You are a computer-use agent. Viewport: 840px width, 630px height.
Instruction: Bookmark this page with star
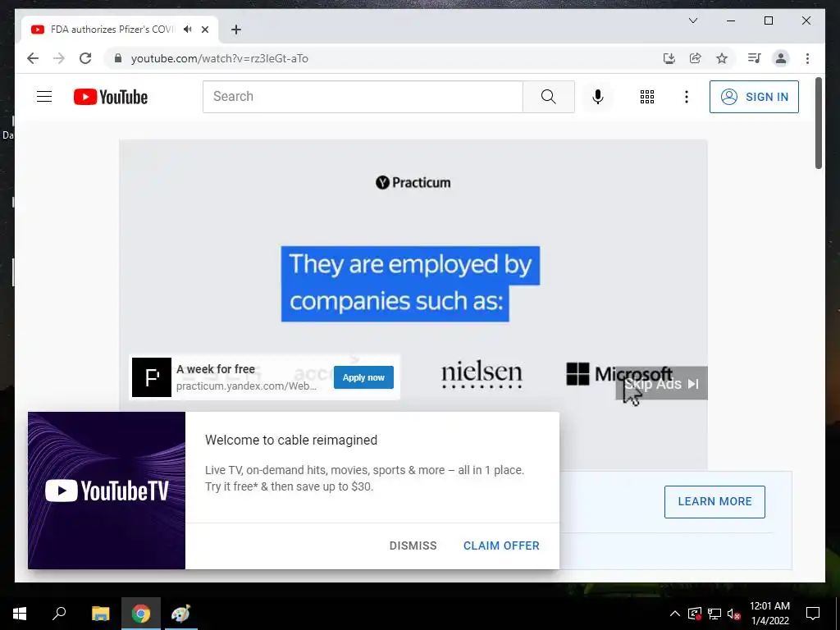tap(722, 58)
